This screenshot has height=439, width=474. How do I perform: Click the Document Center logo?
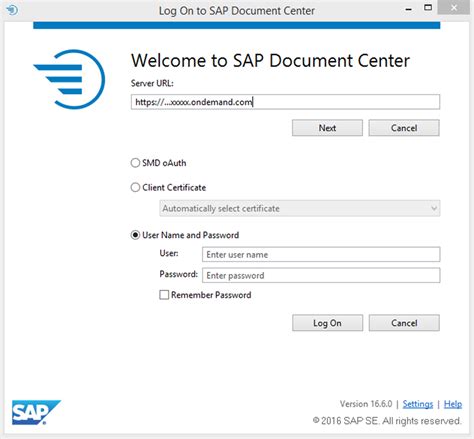69,79
